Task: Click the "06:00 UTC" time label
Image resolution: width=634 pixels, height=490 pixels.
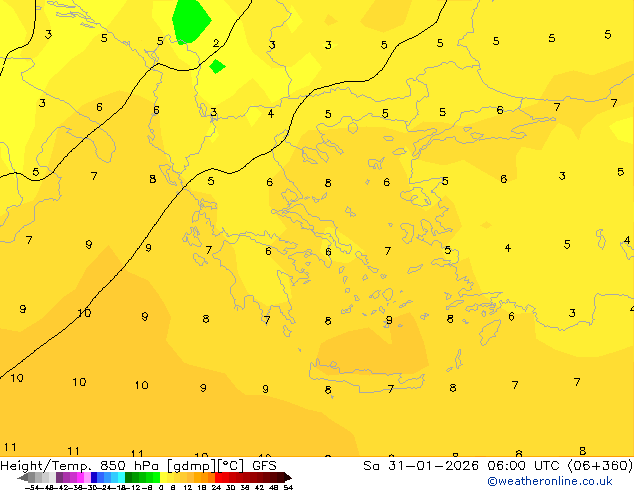Action: coord(524,466)
